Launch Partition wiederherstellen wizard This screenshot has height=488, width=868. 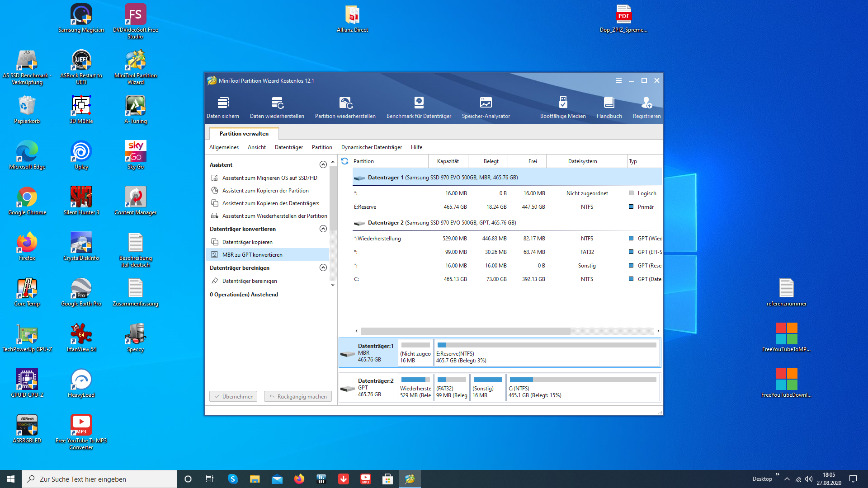coord(345,108)
